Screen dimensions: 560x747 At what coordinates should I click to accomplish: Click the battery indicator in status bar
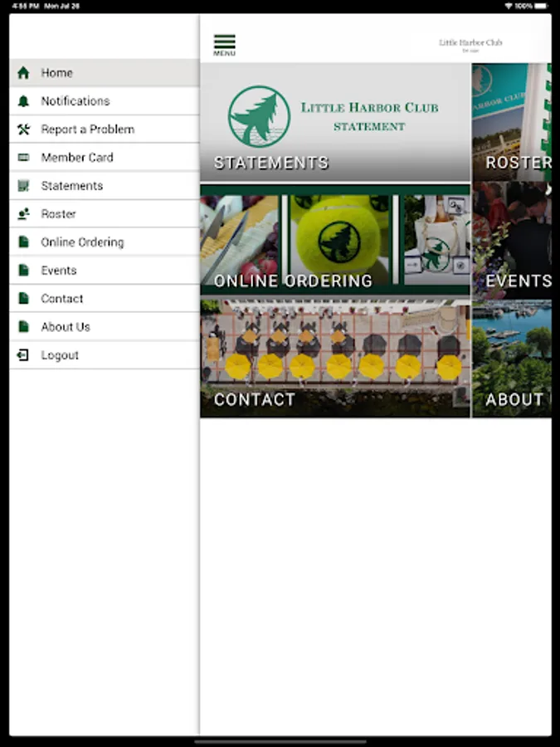coord(542,6)
